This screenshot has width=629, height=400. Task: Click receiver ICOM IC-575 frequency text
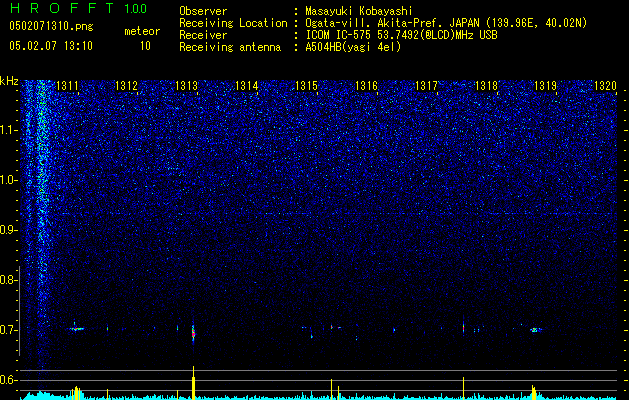coord(401,35)
